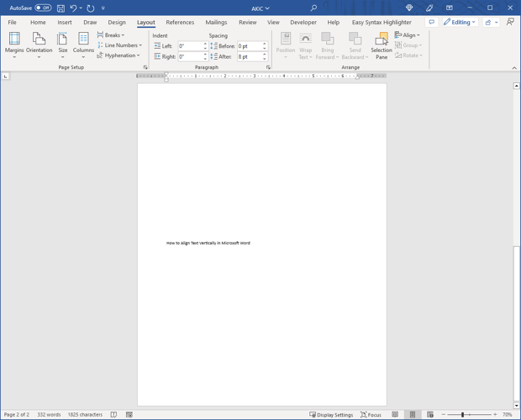Screen dimensions: 521x420
Task: Open the Selection Pane
Action: coord(382,45)
